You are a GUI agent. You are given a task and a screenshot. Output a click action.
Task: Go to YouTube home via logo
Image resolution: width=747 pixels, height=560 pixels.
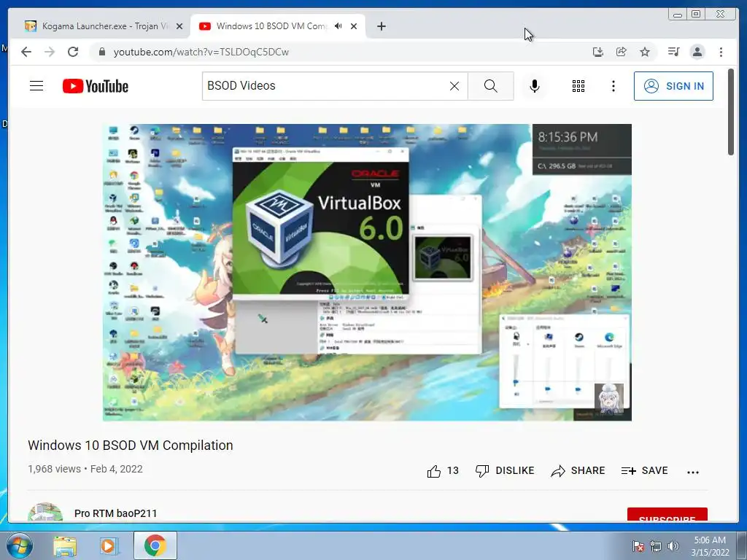tap(96, 86)
